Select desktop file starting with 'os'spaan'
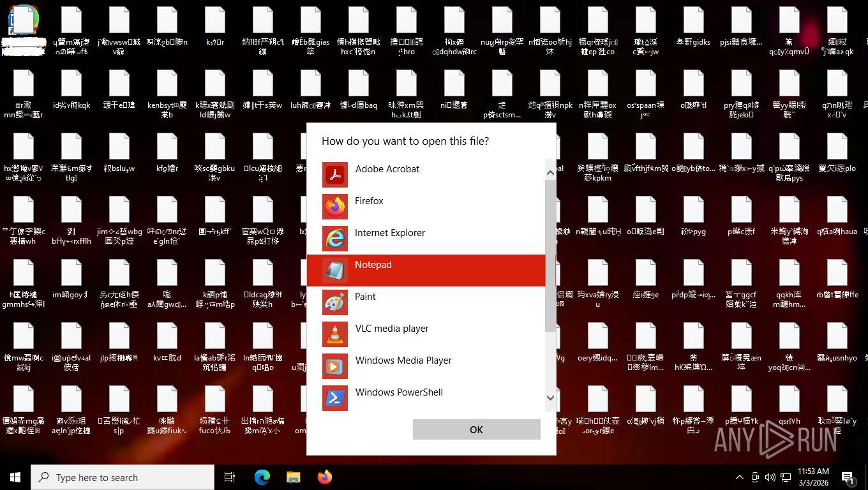This screenshot has height=490, width=868. 646,94
